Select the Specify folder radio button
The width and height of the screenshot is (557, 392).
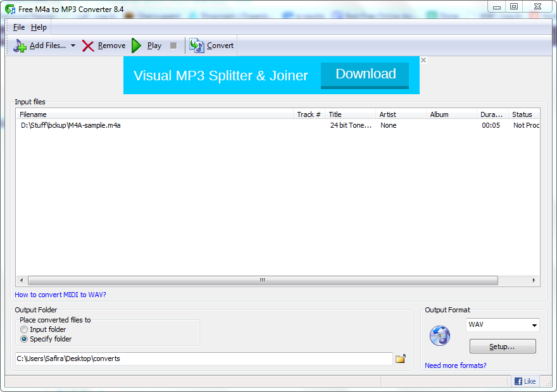tap(24, 339)
